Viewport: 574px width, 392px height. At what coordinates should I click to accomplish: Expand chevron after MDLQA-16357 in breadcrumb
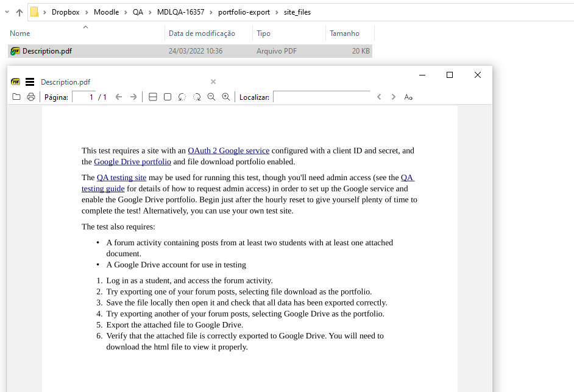[211, 12]
